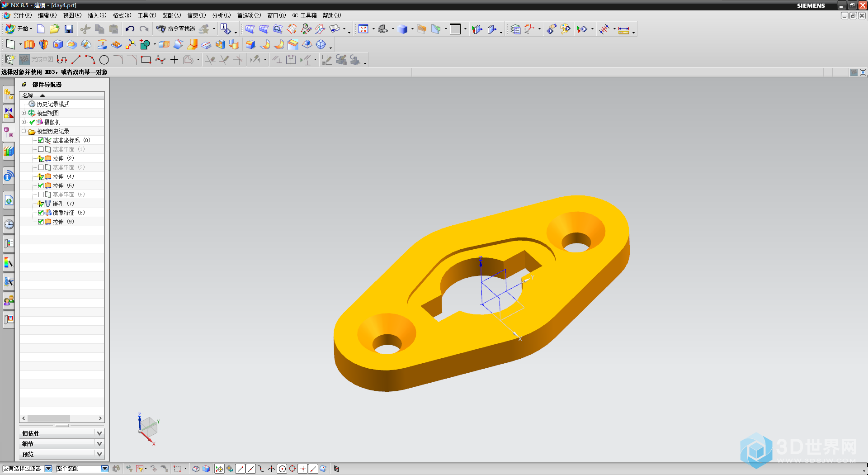Toggle checkbox for 拉伸 (5)
The width and height of the screenshot is (868, 475).
(x=41, y=185)
